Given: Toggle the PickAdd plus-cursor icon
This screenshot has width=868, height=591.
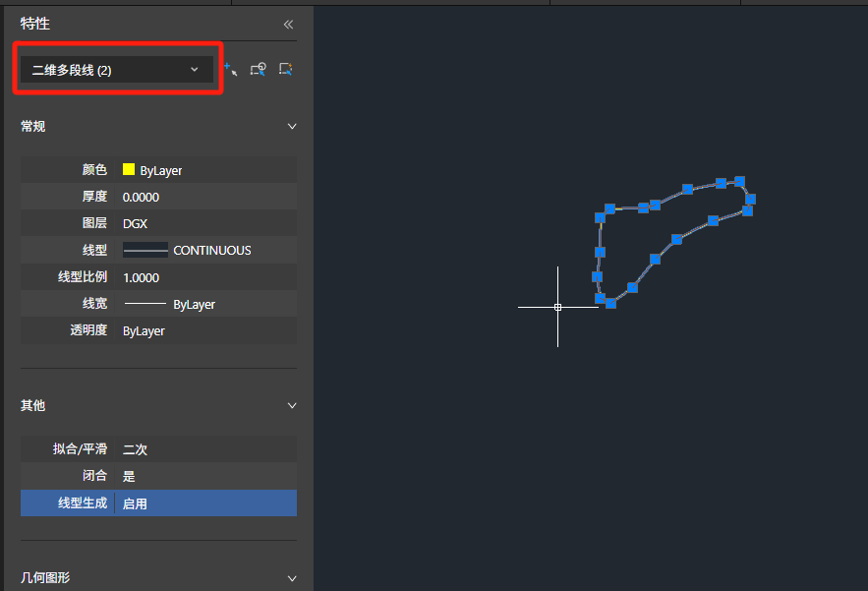Looking at the screenshot, I should (x=230, y=69).
